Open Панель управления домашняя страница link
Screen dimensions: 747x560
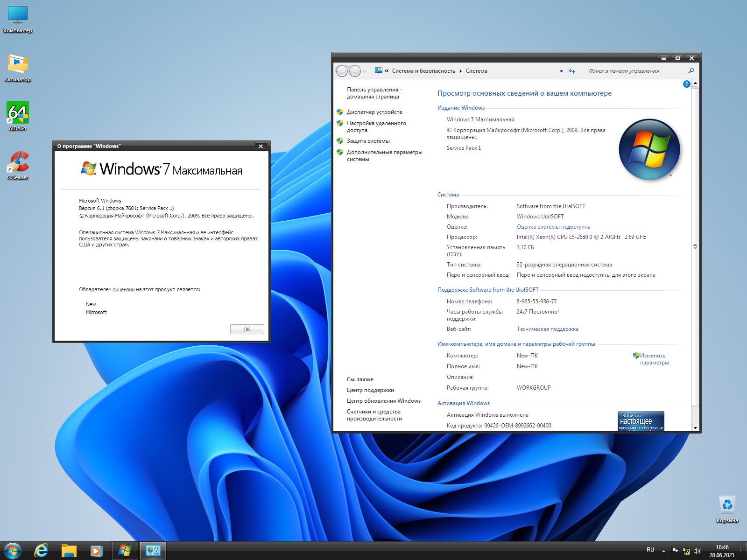pyautogui.click(x=373, y=93)
